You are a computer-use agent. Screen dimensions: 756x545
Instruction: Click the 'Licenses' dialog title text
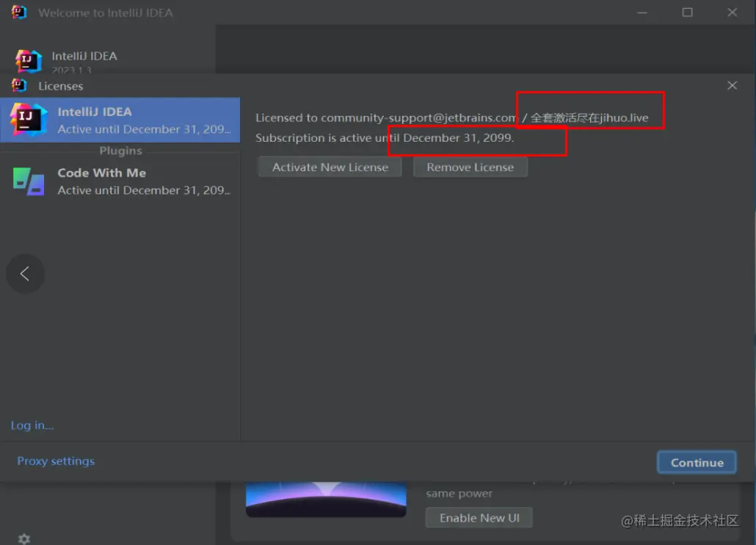[61, 86]
